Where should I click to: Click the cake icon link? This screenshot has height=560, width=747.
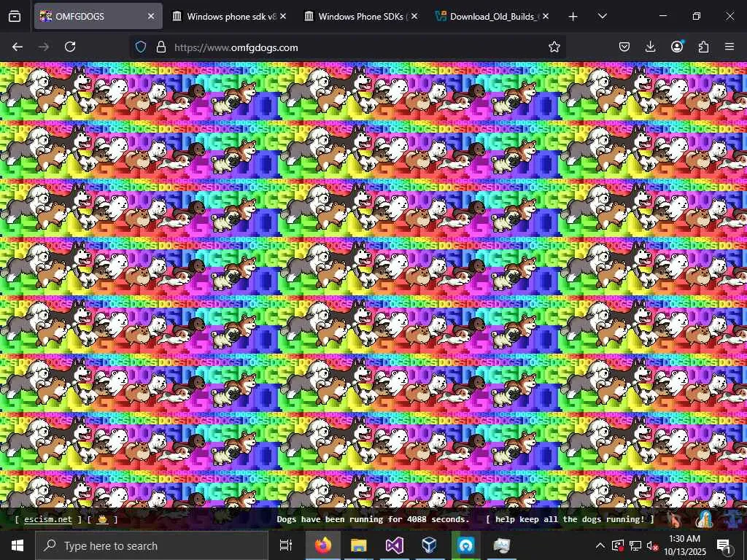[x=102, y=519]
